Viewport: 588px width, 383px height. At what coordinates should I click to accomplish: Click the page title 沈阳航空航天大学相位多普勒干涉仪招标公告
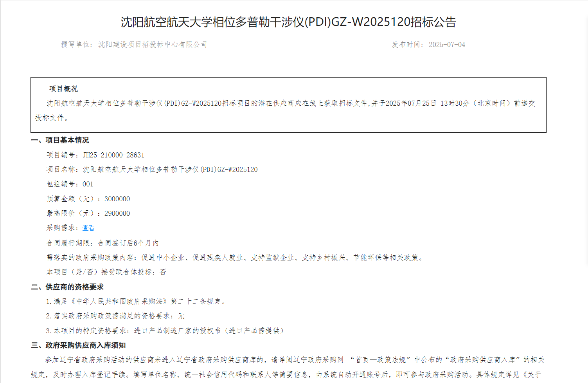click(x=288, y=22)
